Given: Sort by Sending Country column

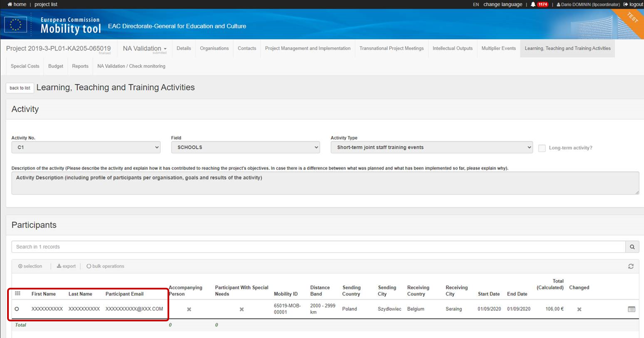Looking at the screenshot, I should [351, 290].
